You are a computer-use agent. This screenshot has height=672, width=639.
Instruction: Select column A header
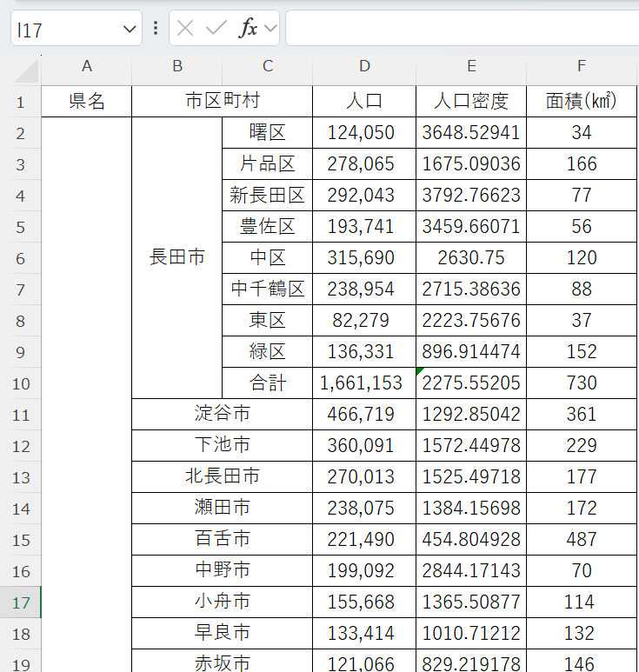pos(87,66)
